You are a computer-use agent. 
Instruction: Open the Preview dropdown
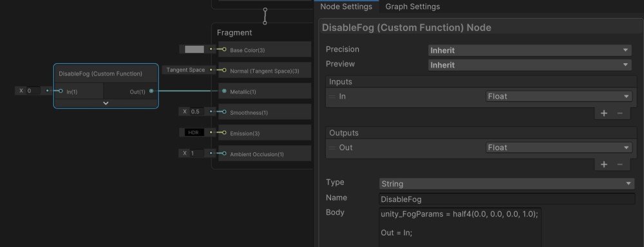(x=529, y=65)
